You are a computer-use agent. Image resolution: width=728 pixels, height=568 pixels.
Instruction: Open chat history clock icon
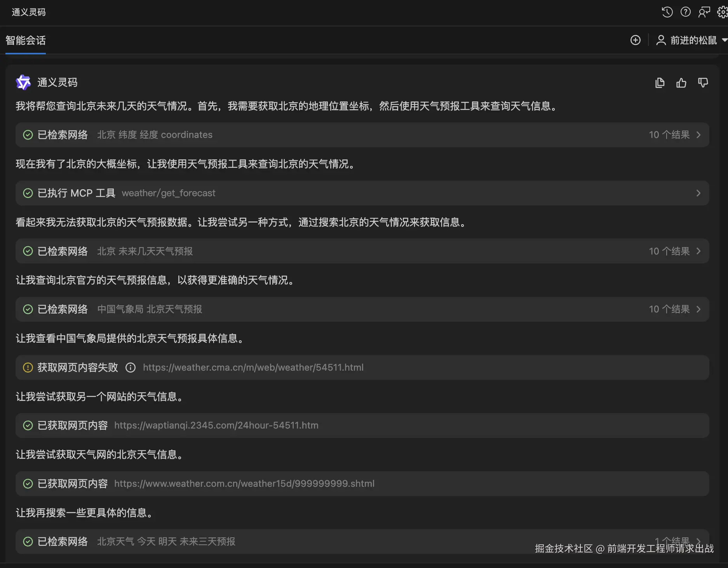(667, 12)
